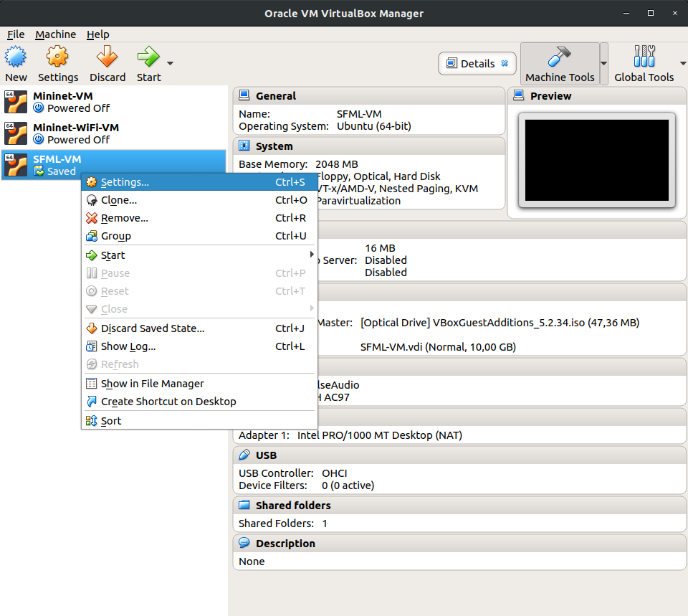Click Show Log... in context menu
The width and height of the screenshot is (688, 616).
[128, 346]
